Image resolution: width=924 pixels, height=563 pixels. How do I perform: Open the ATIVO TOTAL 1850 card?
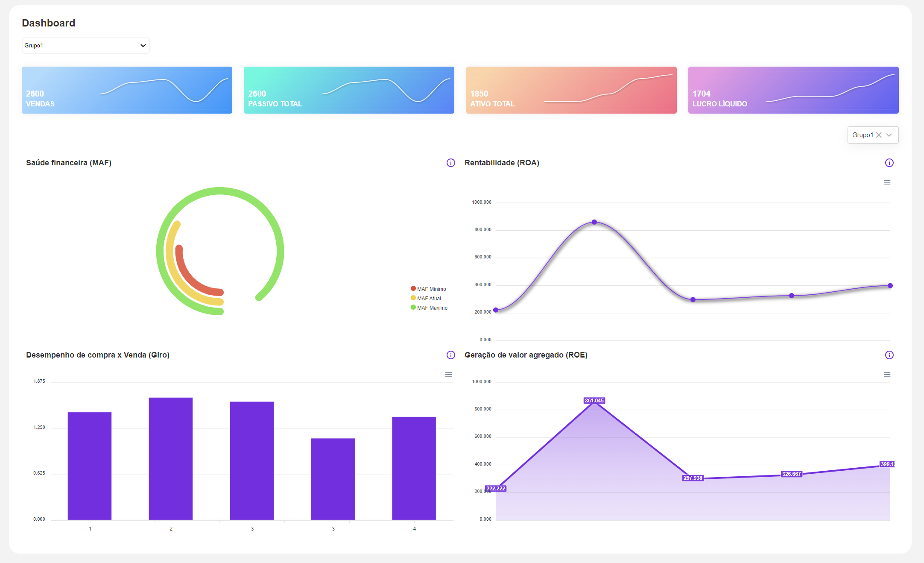pyautogui.click(x=571, y=90)
